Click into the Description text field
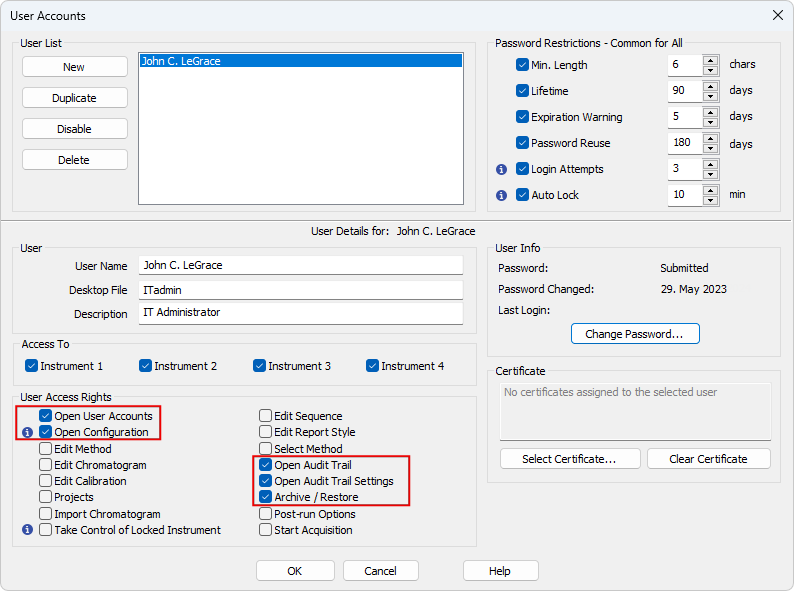Image resolution: width=794 pixels, height=591 pixels. (x=301, y=312)
